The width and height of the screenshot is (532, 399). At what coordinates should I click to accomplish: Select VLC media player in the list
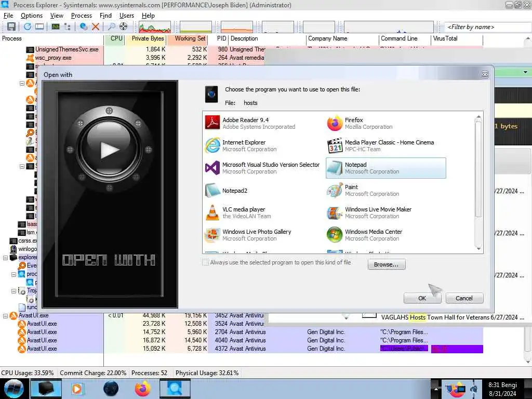click(x=263, y=212)
